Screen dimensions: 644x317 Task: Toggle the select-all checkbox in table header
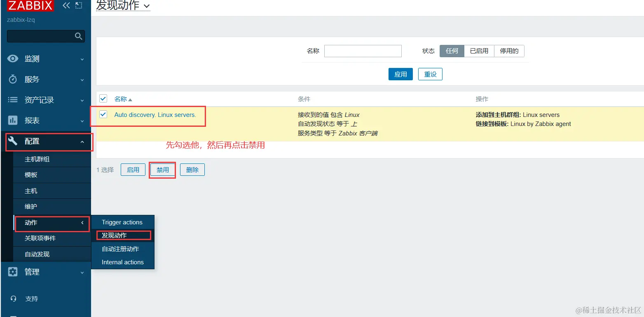click(x=103, y=98)
